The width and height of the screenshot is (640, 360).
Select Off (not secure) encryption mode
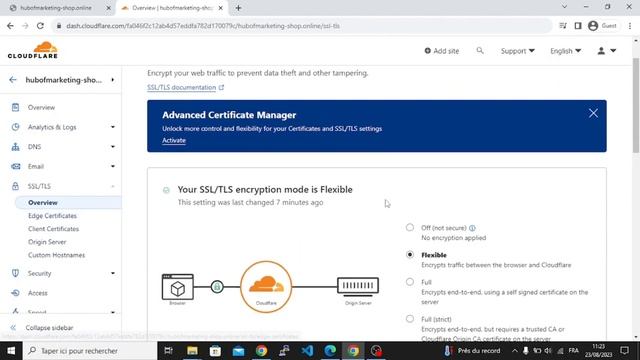tap(410, 227)
